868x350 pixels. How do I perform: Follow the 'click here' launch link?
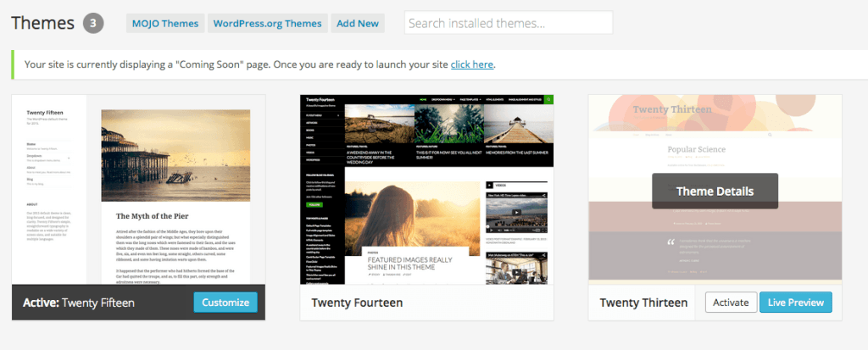471,64
